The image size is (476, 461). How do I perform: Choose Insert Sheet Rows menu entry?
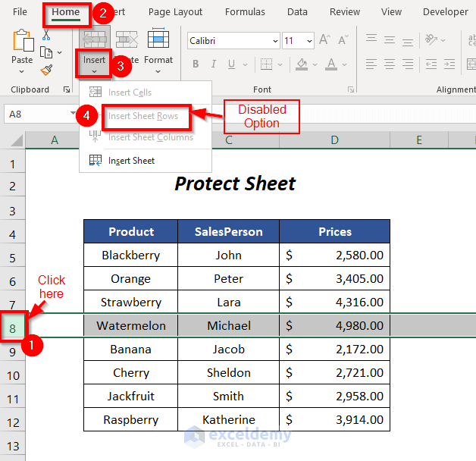tap(146, 116)
